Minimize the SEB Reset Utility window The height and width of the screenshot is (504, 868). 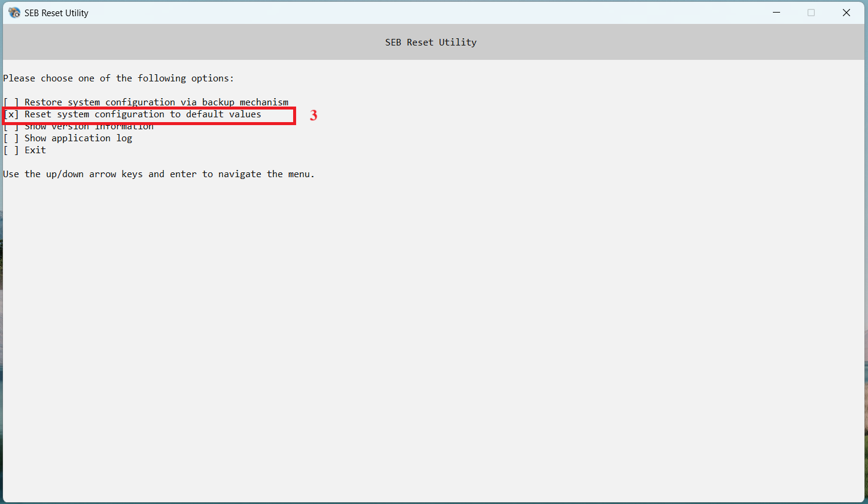[776, 13]
